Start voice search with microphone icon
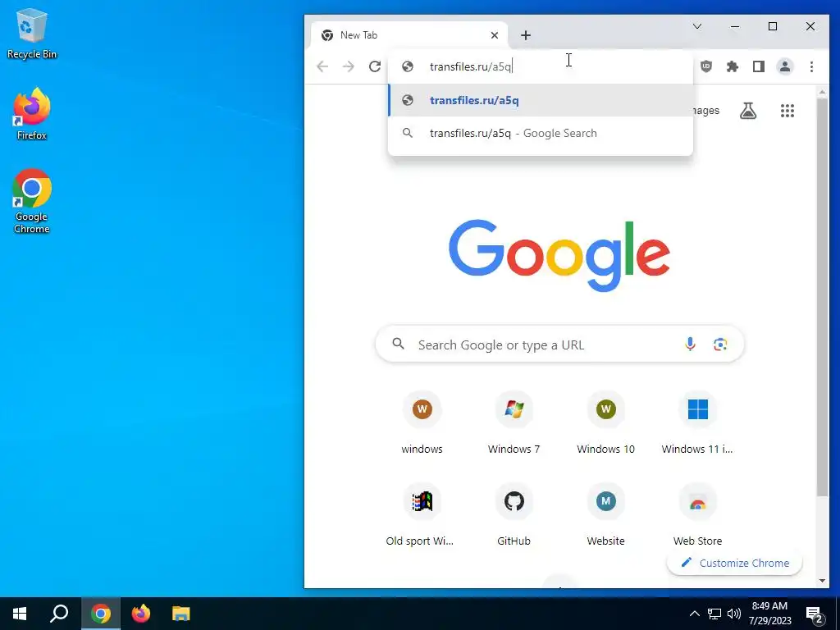Viewport: 840px width, 630px height. coord(690,344)
